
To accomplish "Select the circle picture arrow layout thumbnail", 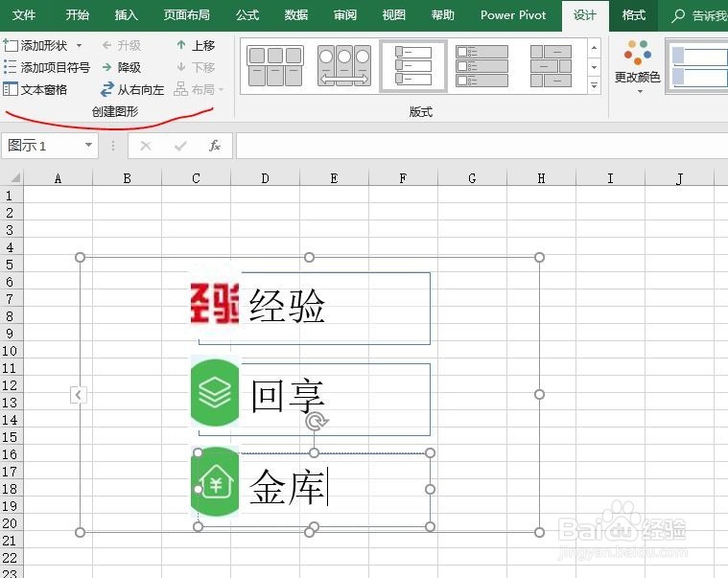I will tap(344, 66).
